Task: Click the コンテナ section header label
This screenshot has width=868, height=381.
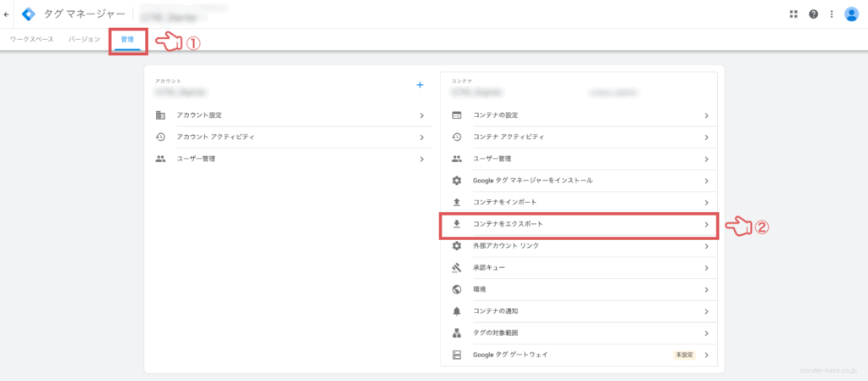Action: [461, 81]
